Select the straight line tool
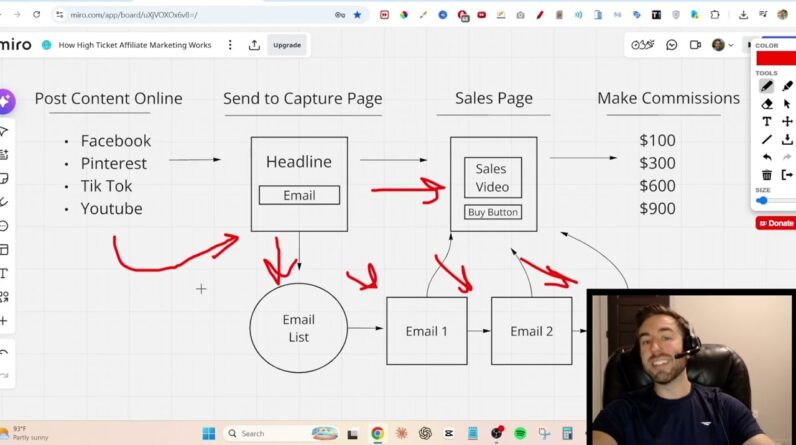 767,139
